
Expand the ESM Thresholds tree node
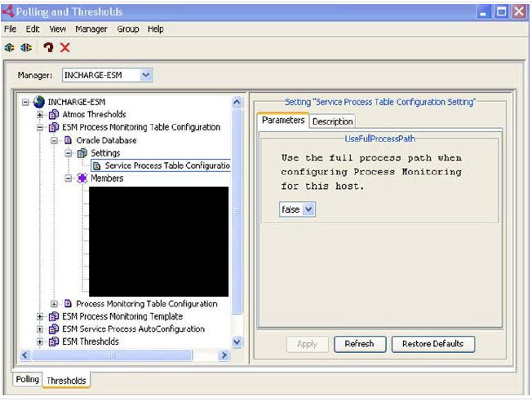click(39, 342)
